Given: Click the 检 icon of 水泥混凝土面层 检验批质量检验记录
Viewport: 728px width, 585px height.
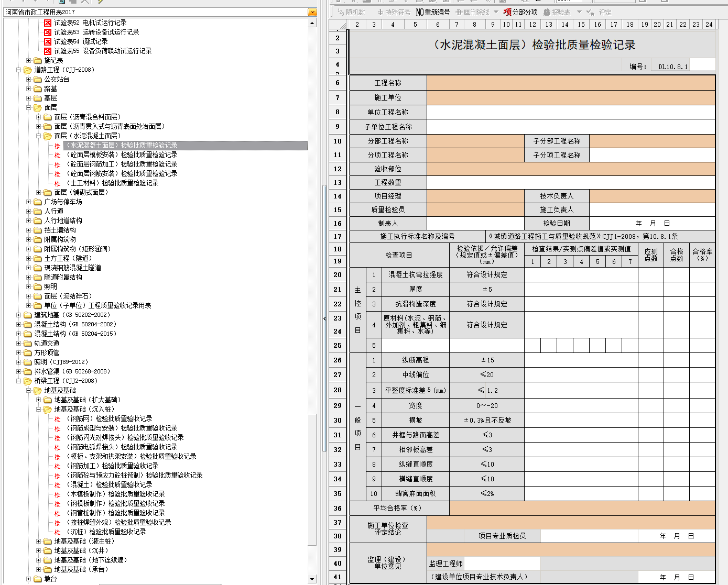Looking at the screenshot, I should click(x=58, y=146).
